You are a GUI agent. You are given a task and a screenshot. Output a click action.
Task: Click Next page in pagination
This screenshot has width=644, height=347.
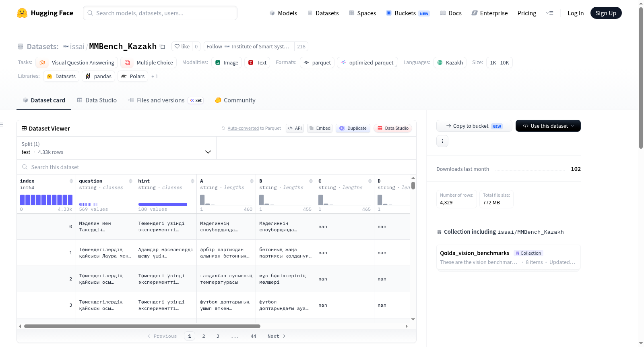(277, 336)
